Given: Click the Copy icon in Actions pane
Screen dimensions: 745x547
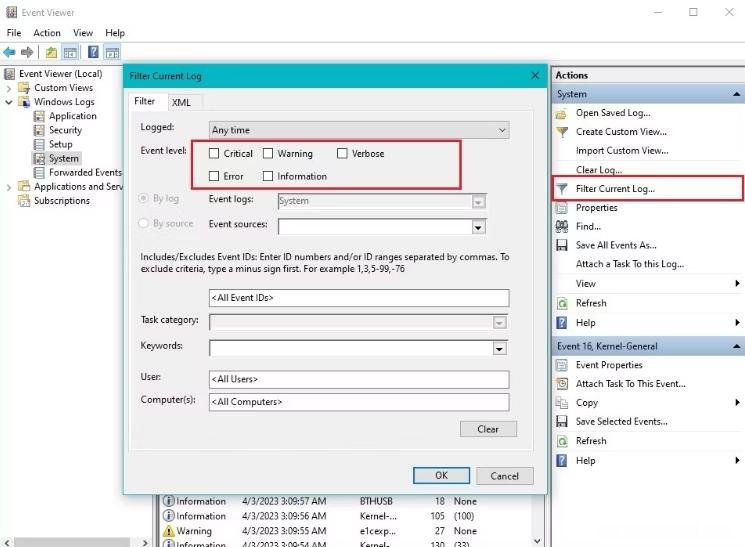Looking at the screenshot, I should [x=562, y=403].
